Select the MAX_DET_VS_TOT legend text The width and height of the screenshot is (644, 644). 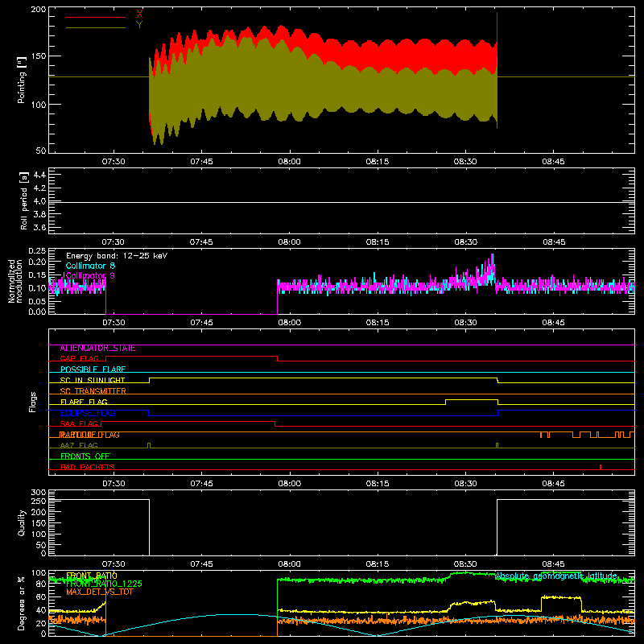pos(99,592)
